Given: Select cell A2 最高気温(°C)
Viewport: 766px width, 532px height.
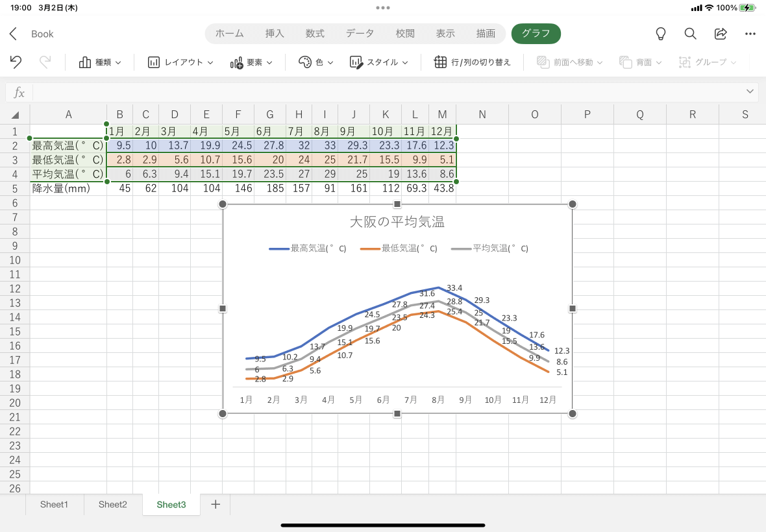Looking at the screenshot, I should (x=68, y=145).
